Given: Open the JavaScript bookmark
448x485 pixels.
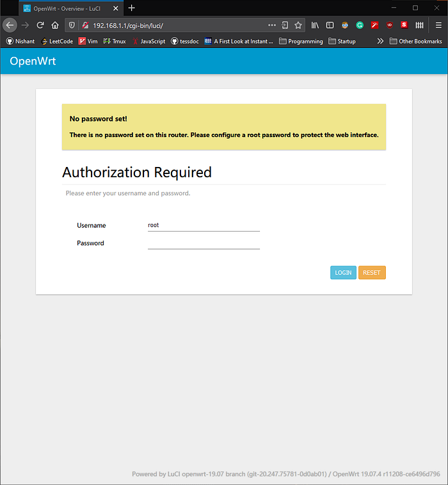Looking at the screenshot, I should pyautogui.click(x=149, y=41).
